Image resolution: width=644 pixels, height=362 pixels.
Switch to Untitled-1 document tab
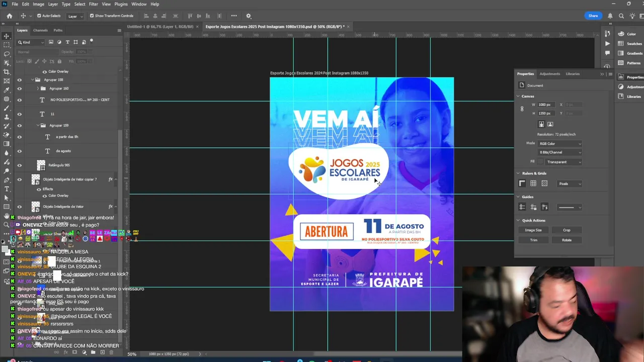coord(160,26)
